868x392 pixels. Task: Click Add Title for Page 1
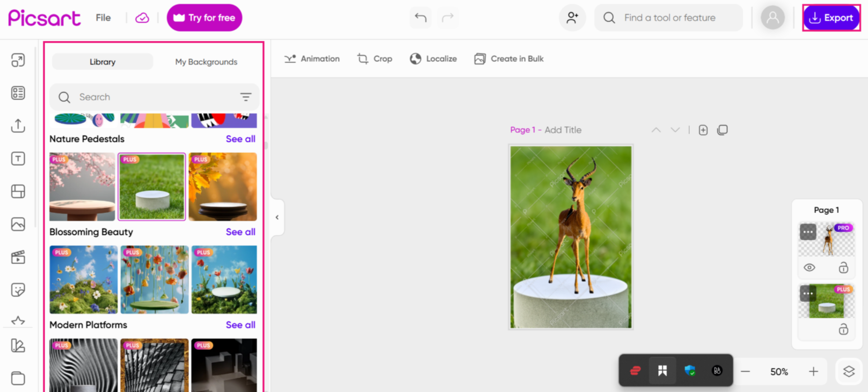563,130
